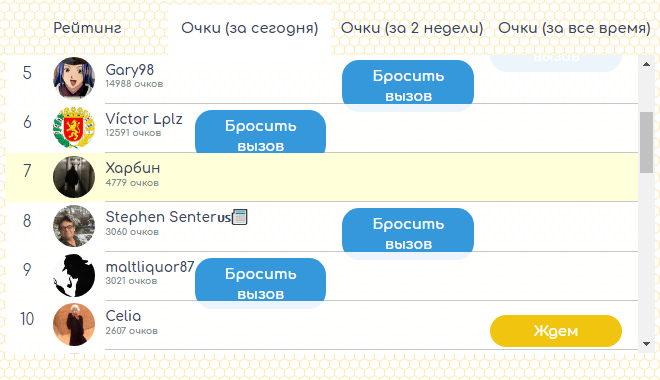Open Харбин's dark corridor avatar
This screenshot has height=380, width=660.
(x=74, y=177)
